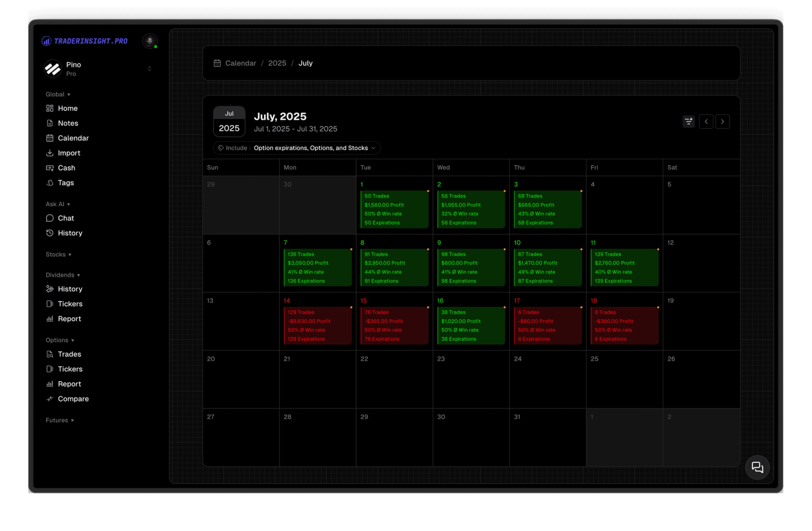Click the Compare icon
812x531 pixels.
click(x=50, y=399)
